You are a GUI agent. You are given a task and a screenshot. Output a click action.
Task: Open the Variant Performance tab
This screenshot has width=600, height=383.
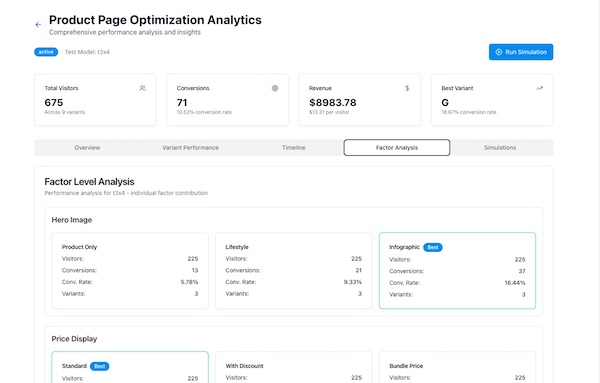190,148
